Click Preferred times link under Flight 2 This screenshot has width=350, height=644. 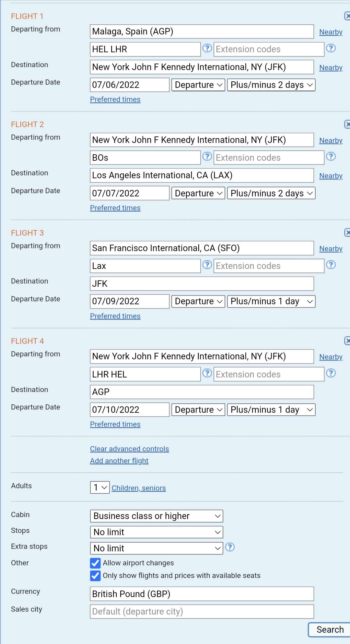tap(115, 208)
